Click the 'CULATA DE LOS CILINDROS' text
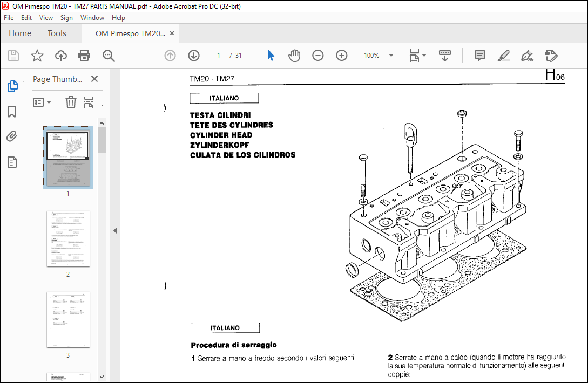 click(x=242, y=155)
